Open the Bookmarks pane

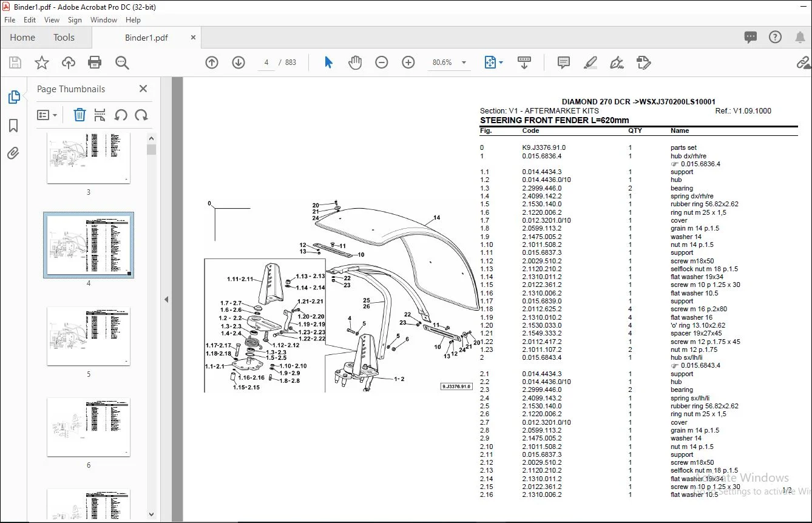point(13,126)
